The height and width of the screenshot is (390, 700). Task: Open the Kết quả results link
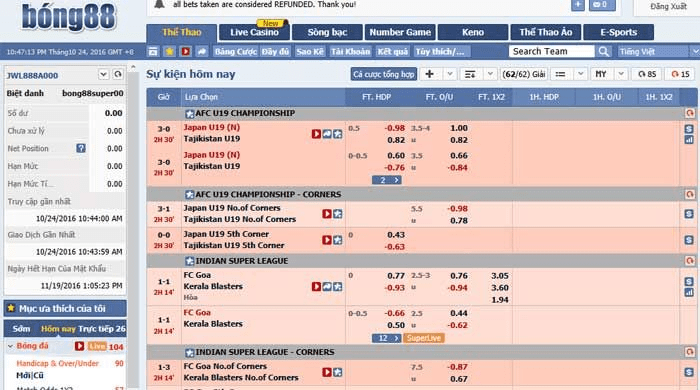click(x=392, y=51)
